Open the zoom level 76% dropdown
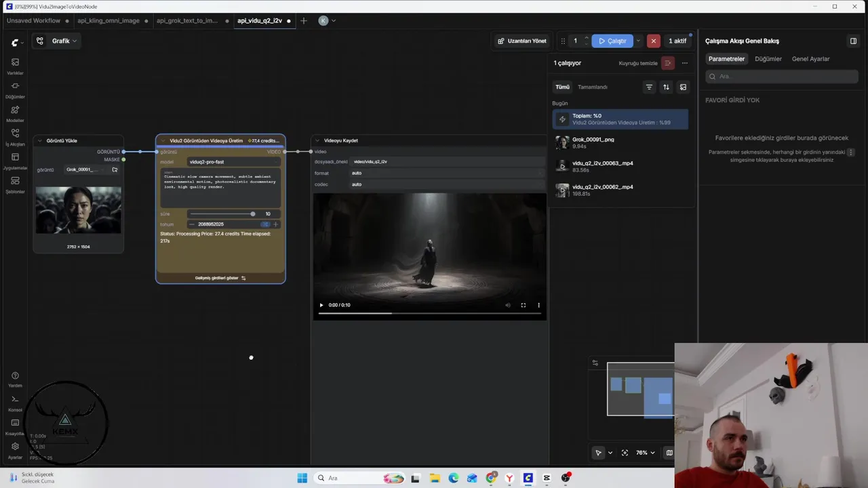Viewport: 868px width, 488px height. [645, 453]
